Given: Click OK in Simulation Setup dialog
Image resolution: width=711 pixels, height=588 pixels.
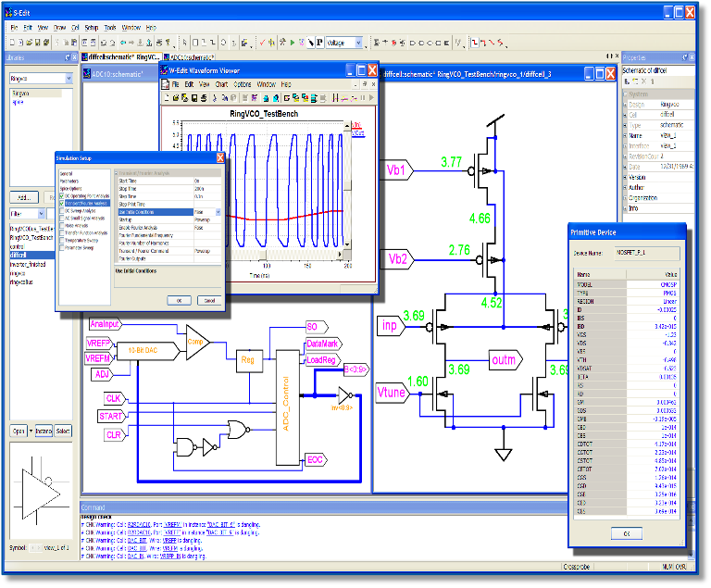Looking at the screenshot, I should [x=179, y=300].
